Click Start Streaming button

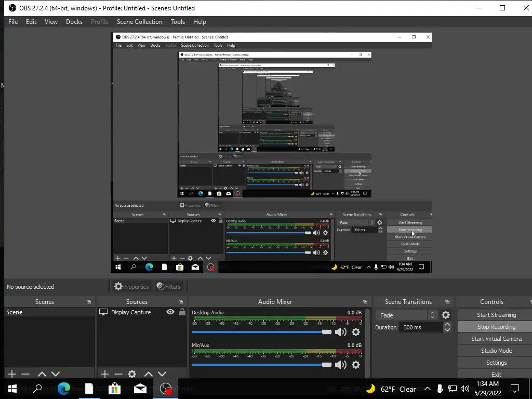(x=496, y=315)
